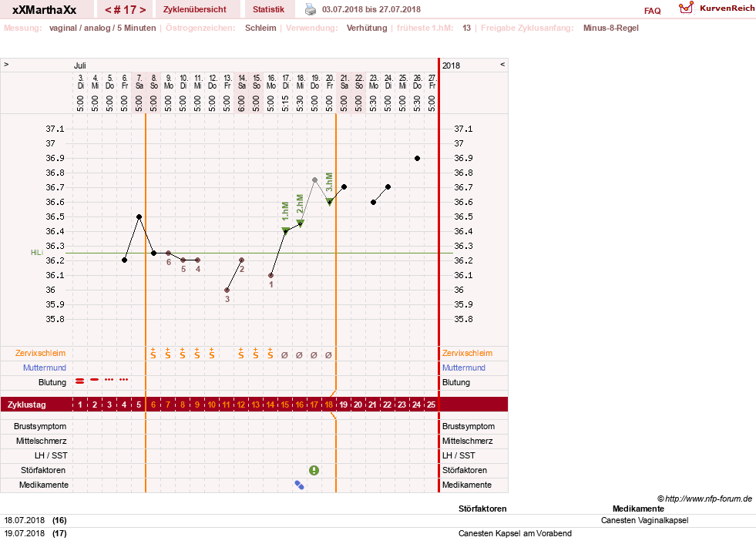This screenshot has height=554, width=756.
Task: Click the < arrow right of 2018
Action: (x=502, y=64)
